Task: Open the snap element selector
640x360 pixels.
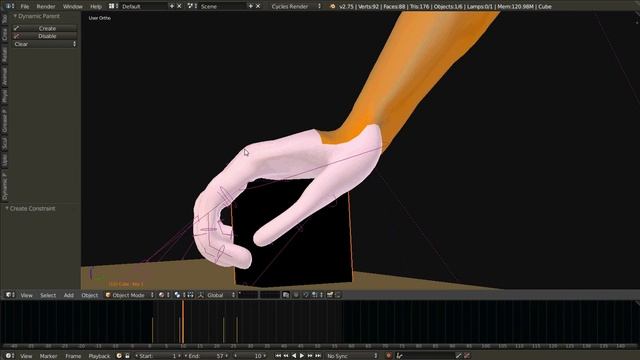Action: pyautogui.click(x=317, y=295)
